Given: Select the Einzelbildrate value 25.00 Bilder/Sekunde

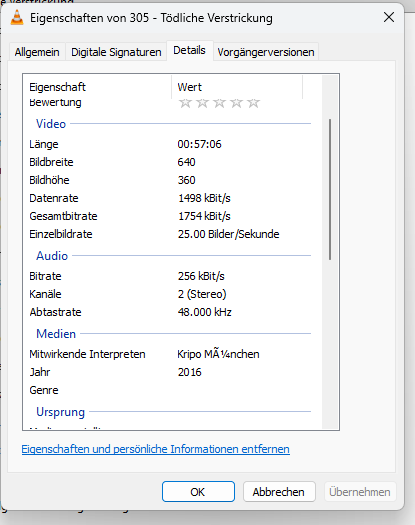Looking at the screenshot, I should point(228,234).
